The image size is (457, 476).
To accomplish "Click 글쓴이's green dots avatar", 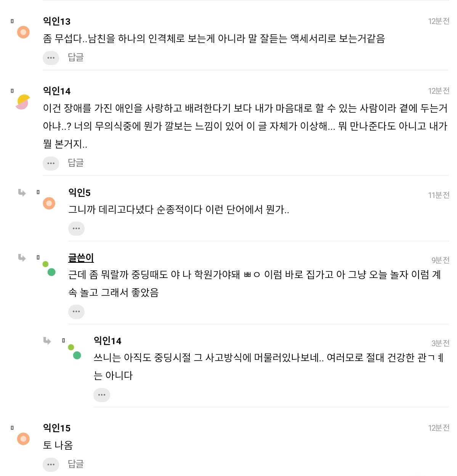I will click(x=49, y=269).
